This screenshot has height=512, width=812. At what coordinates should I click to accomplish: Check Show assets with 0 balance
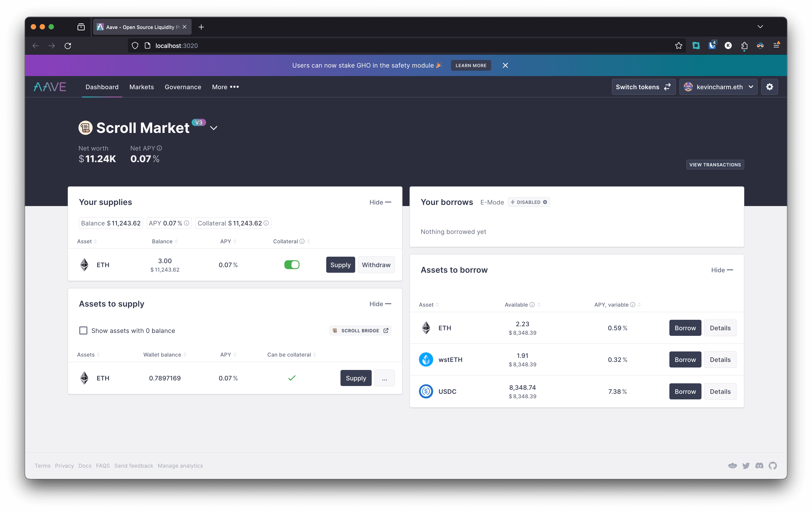pos(83,330)
